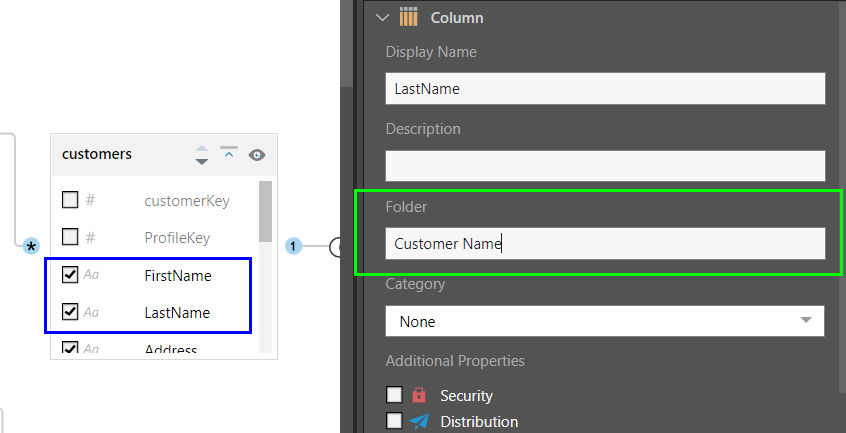Open the Category dropdown showing None
This screenshot has width=846, height=433.
pyautogui.click(x=604, y=321)
